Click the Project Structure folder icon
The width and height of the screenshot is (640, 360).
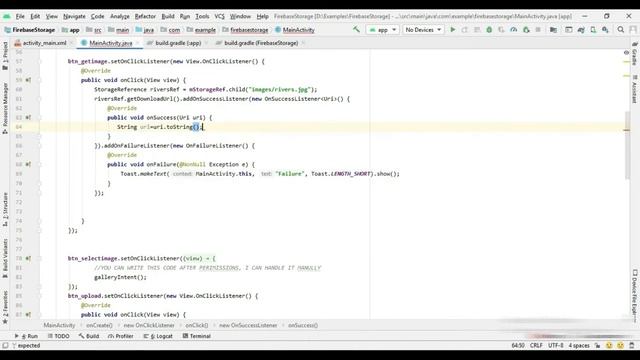click(553, 30)
